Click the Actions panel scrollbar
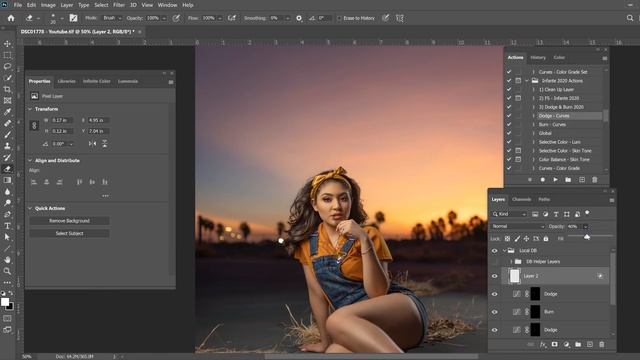The image size is (640, 360). [606, 116]
